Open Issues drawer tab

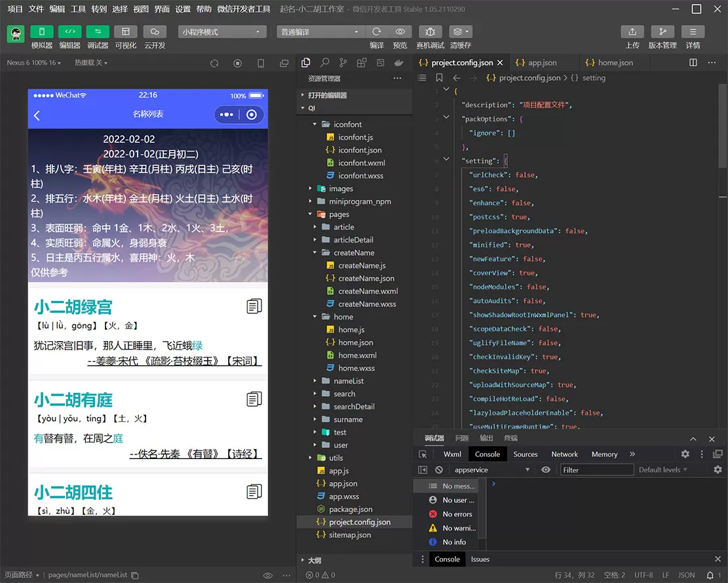[x=480, y=559]
